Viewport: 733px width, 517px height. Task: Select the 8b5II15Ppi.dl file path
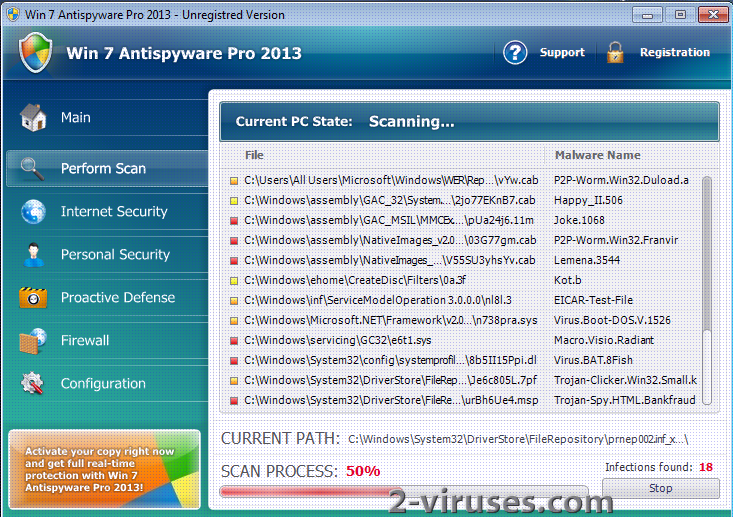(390, 360)
